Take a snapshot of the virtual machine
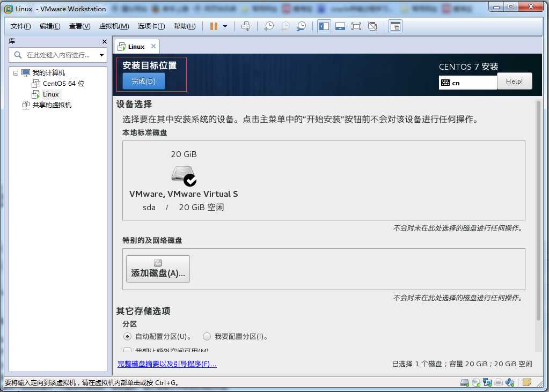The width and height of the screenshot is (549, 392). (269, 26)
